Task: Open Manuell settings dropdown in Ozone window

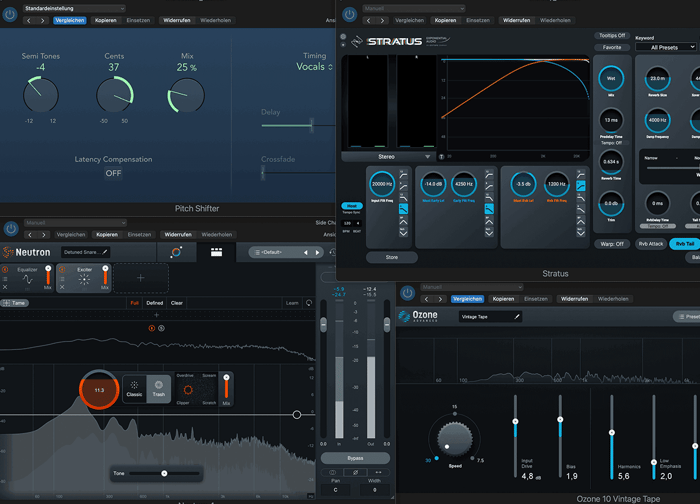Action: pos(471,287)
